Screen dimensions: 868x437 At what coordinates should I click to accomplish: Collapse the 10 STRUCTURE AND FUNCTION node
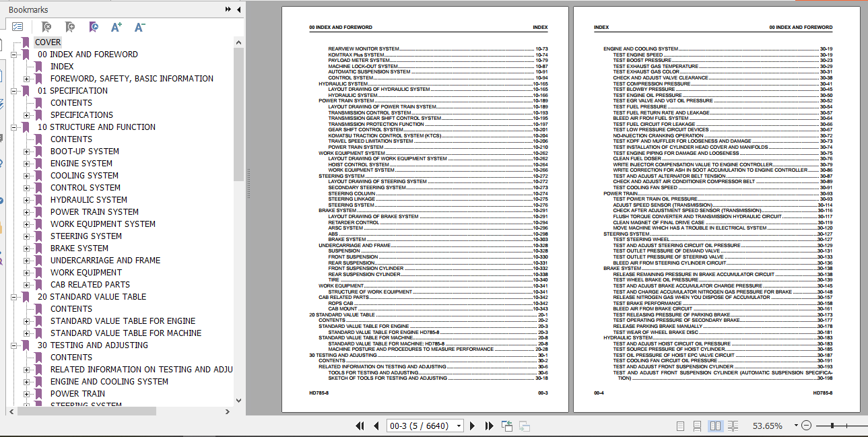coord(14,127)
